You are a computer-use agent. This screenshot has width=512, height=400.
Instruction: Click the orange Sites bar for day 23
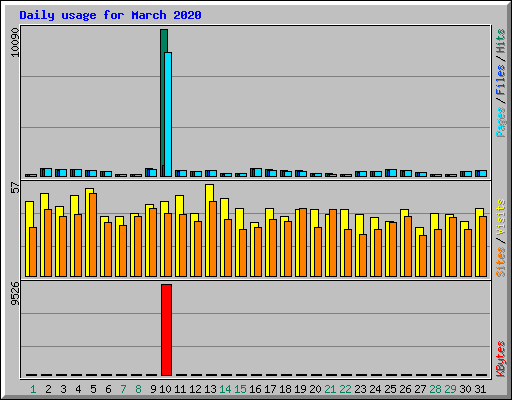[x=363, y=255]
